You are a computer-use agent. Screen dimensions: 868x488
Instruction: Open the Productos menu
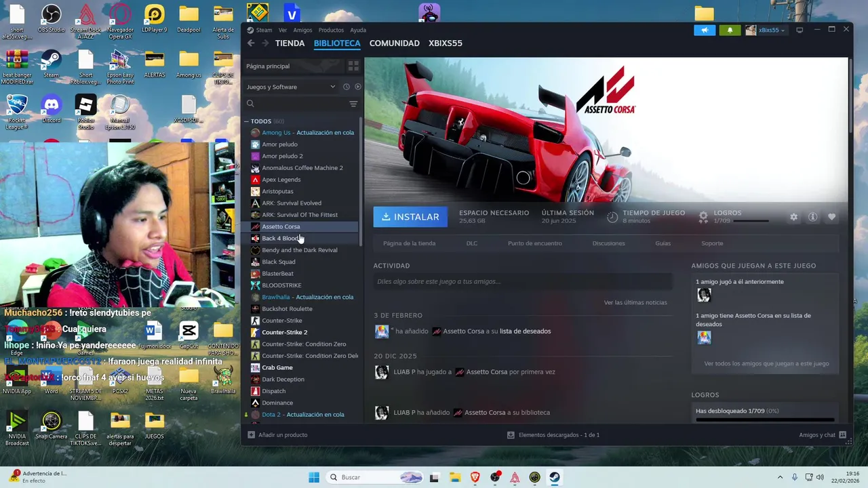[331, 30]
